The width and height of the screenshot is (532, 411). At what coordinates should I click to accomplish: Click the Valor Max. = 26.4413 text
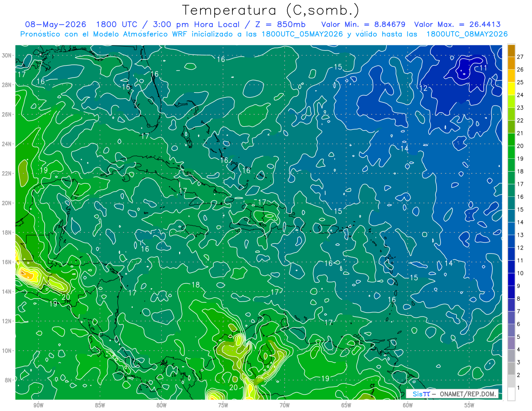[457, 24]
